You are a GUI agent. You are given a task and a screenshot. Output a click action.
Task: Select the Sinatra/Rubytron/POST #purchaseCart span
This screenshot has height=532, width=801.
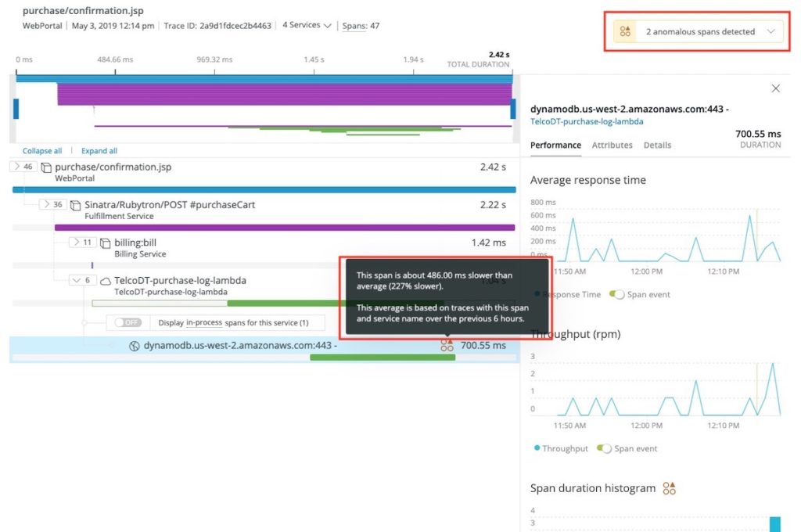(170, 205)
